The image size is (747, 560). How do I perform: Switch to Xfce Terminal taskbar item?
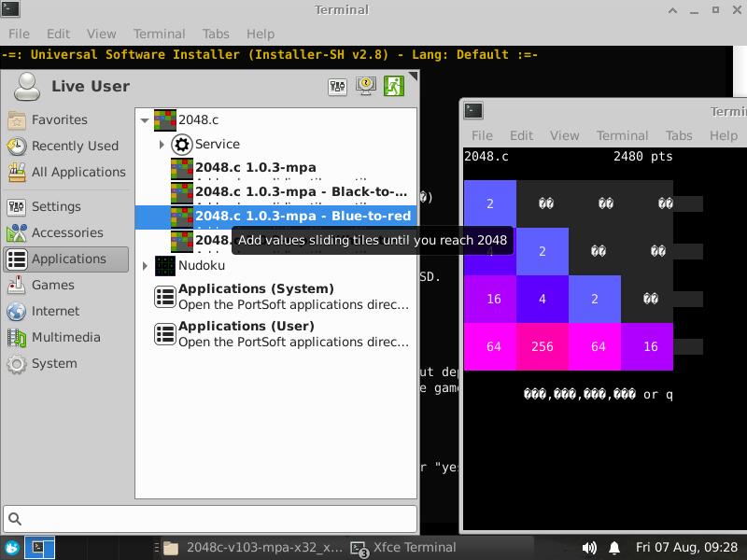point(403,548)
